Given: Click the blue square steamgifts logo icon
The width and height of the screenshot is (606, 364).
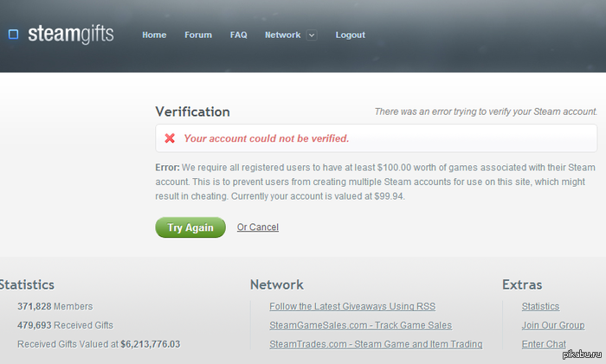Looking at the screenshot, I should pos(13,35).
